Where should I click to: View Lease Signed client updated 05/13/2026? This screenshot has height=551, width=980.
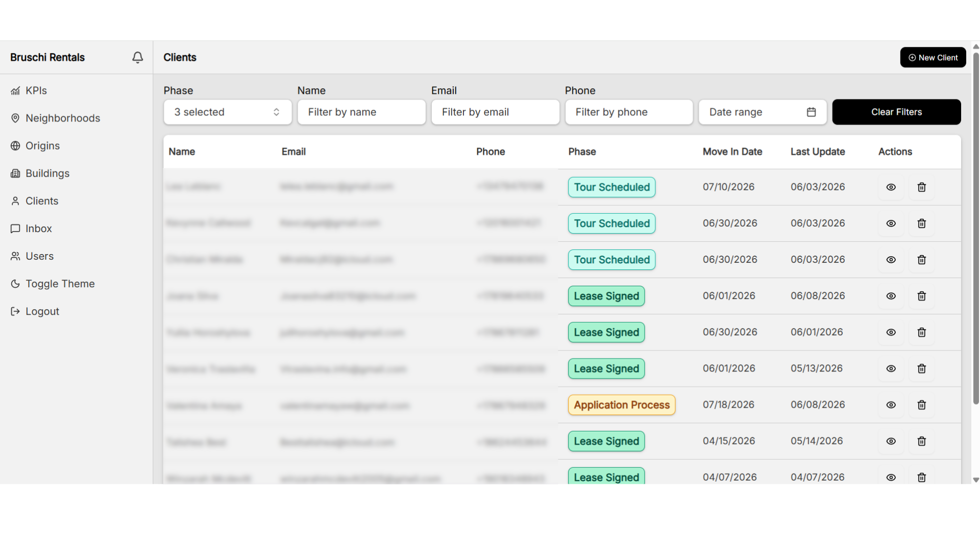pos(891,368)
